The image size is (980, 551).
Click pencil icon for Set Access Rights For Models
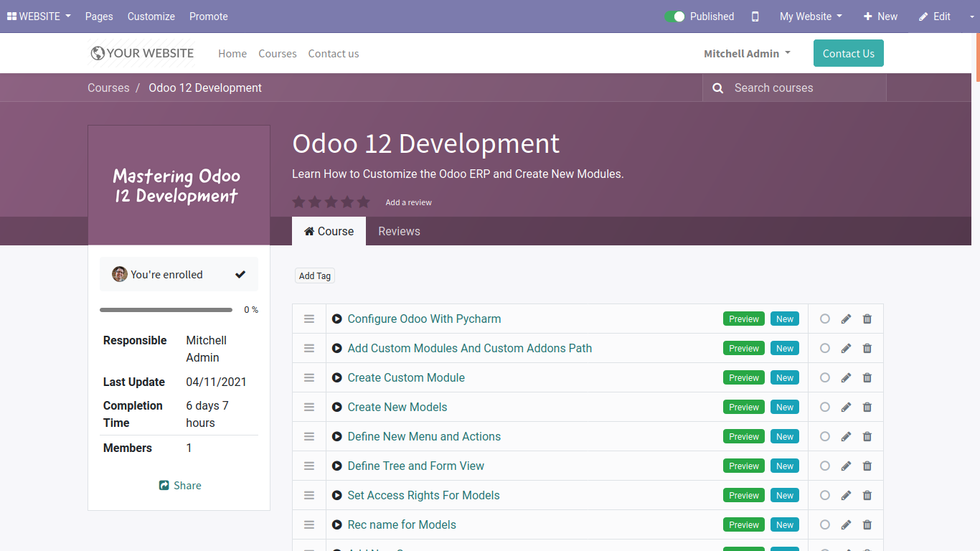(x=846, y=496)
